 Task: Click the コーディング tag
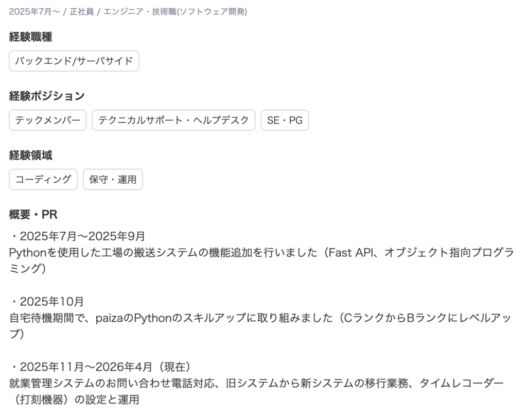43,180
